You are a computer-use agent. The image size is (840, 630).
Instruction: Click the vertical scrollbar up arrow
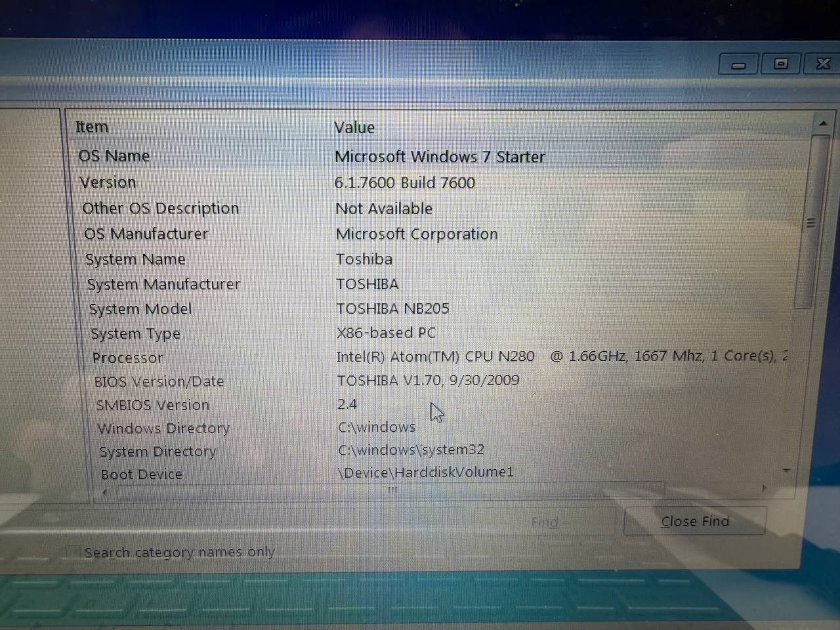tap(822, 123)
